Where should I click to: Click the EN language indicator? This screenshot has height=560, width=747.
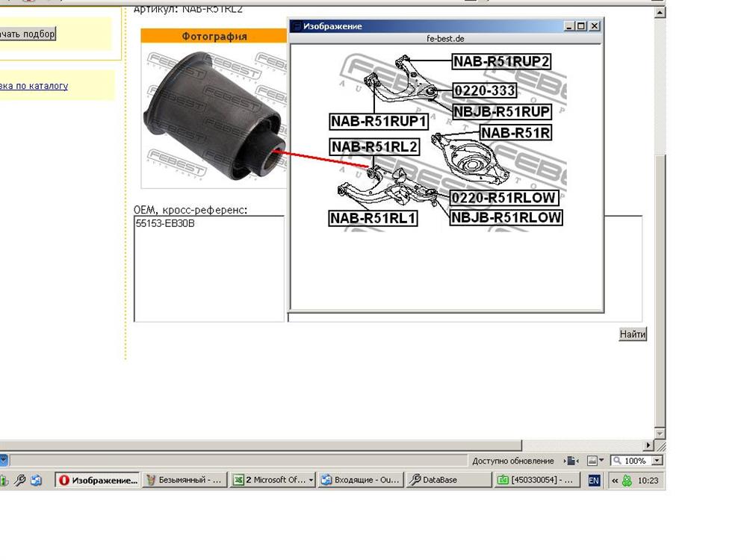(x=594, y=480)
